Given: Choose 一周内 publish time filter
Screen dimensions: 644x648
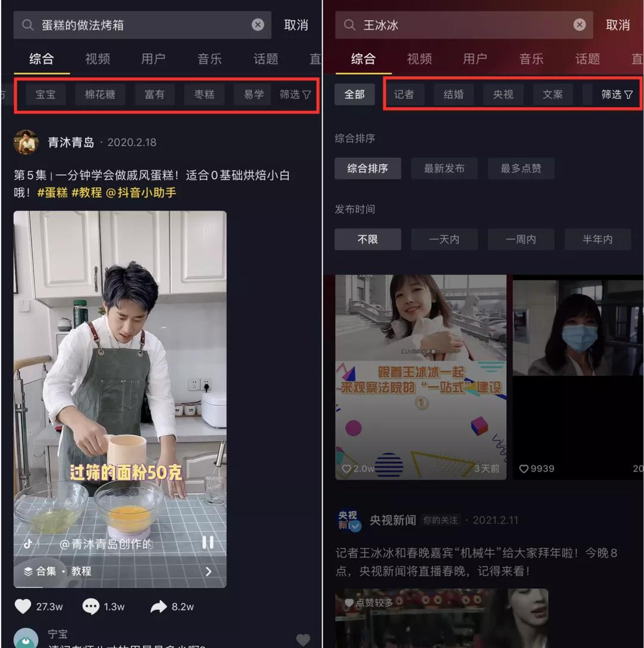Looking at the screenshot, I should point(521,239).
